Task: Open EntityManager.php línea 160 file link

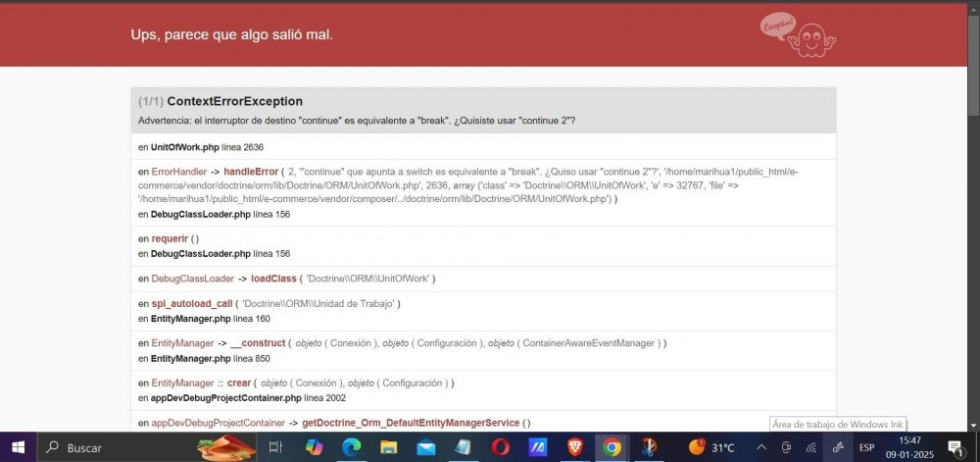Action: point(210,319)
